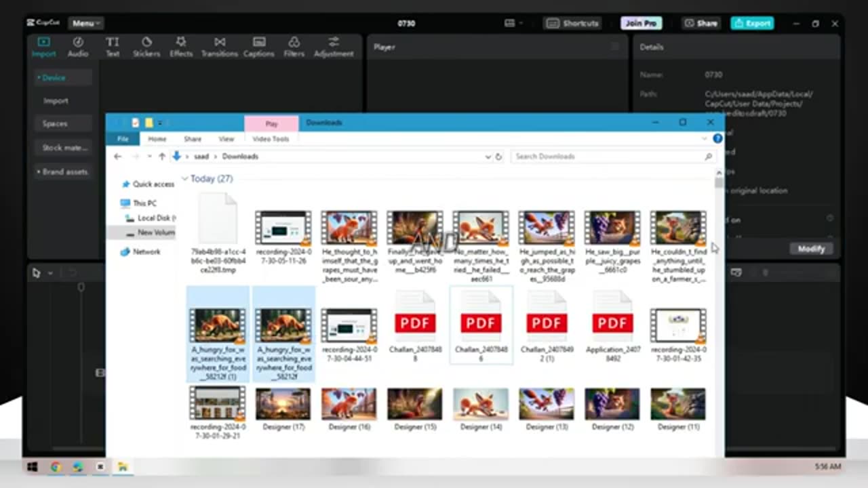Select Designer (14) image

point(481,409)
